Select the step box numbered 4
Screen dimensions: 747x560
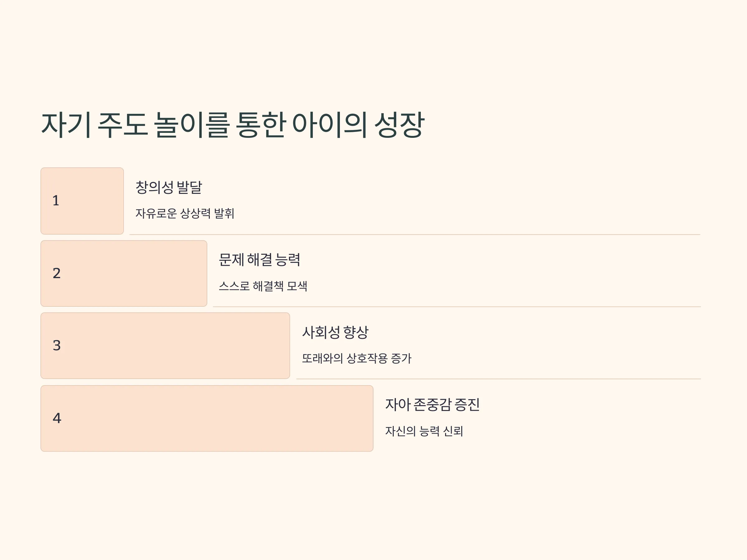207,418
